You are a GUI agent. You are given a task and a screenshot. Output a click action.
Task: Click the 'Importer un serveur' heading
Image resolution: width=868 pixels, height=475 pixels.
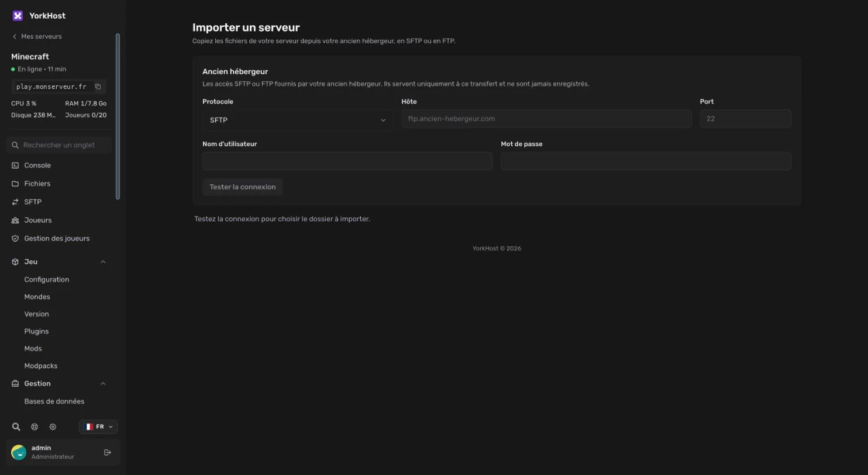(246, 27)
